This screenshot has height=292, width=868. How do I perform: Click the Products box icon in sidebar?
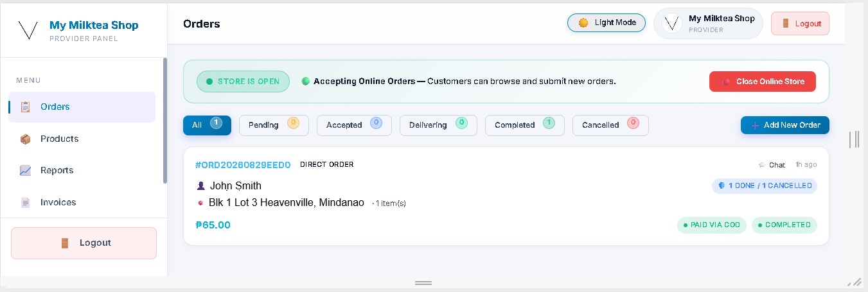pyautogui.click(x=26, y=139)
